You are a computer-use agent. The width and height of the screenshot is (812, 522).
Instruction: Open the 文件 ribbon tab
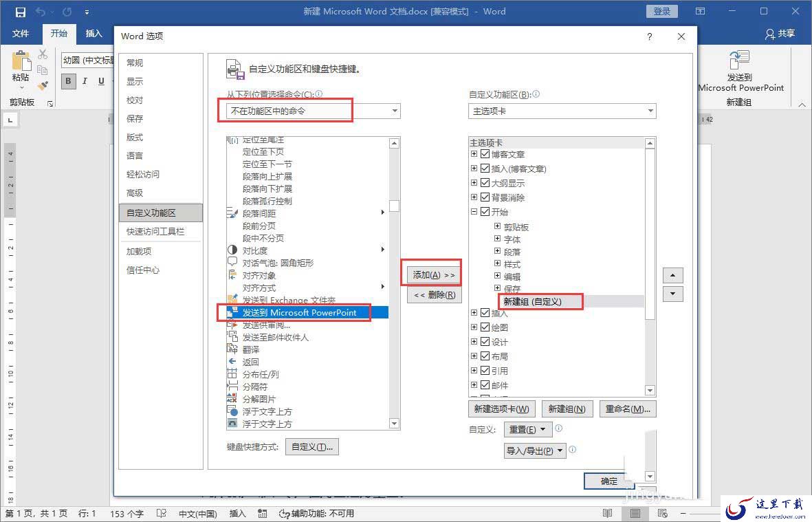21,34
